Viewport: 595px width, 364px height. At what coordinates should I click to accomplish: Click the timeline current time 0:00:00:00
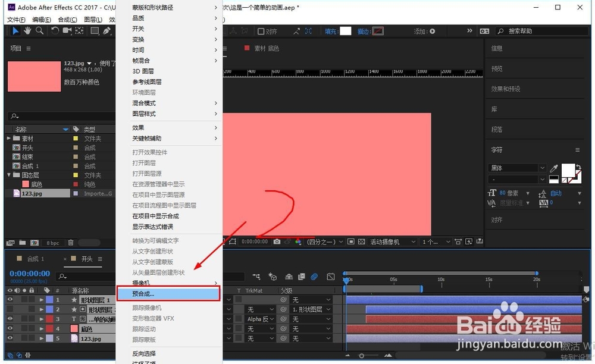tap(30, 274)
